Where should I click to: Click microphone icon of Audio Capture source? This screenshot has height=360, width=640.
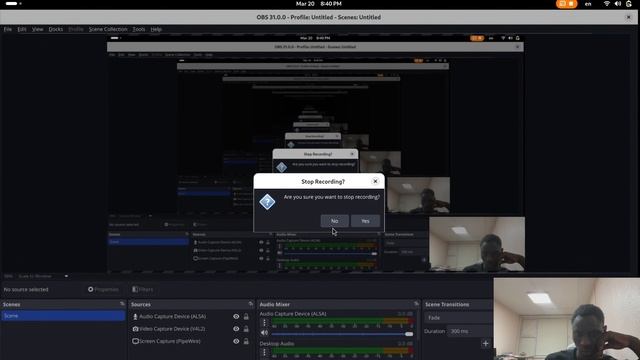135,316
